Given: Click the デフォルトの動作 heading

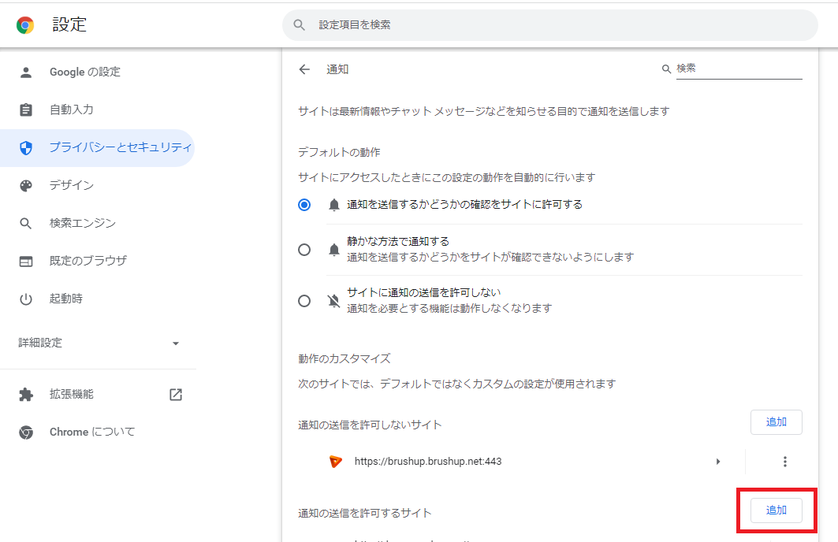Looking at the screenshot, I should pyautogui.click(x=339, y=152).
